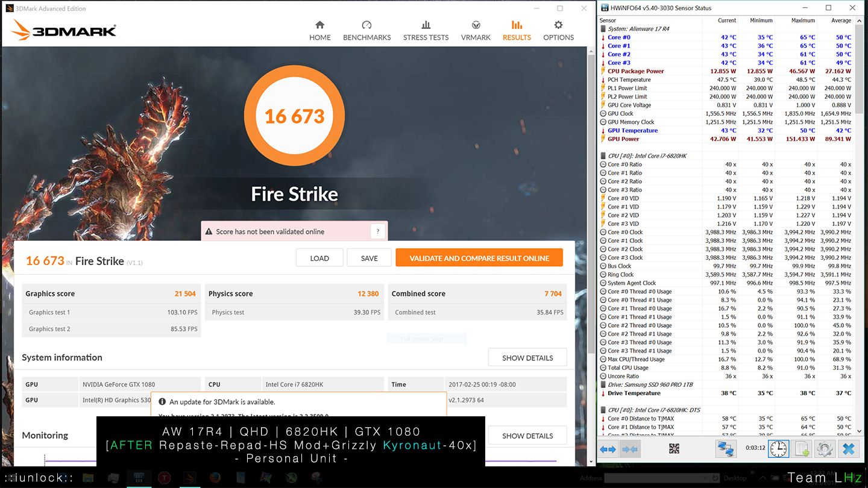Click the thermometer icon beside Core #0
868x488 pixels.
[x=603, y=37]
